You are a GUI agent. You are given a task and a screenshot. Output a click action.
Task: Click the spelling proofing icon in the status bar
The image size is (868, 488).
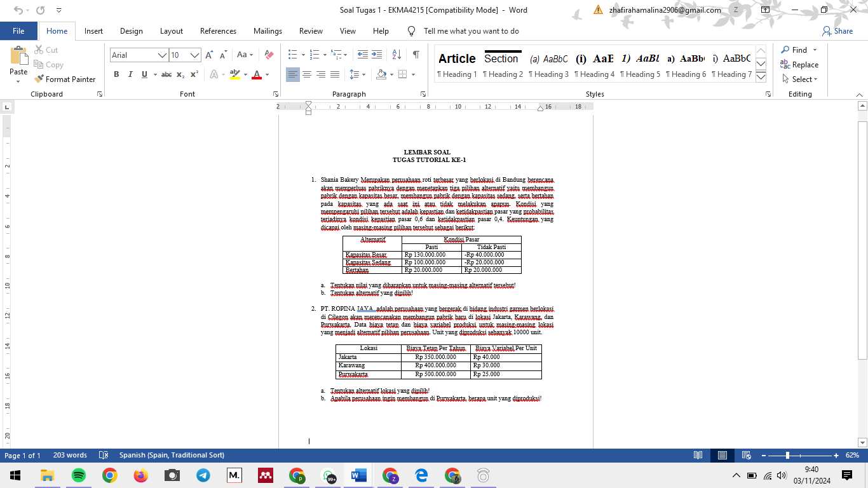[103, 456]
